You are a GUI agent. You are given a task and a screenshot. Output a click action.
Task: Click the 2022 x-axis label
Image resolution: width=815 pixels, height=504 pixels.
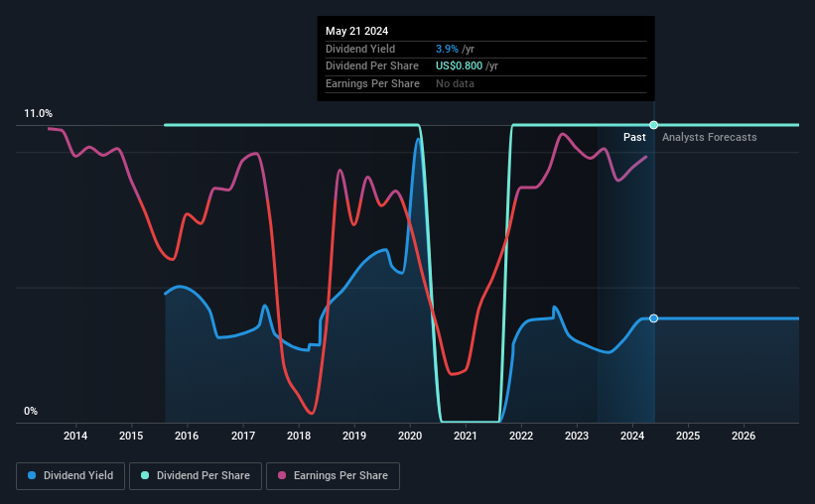point(521,436)
